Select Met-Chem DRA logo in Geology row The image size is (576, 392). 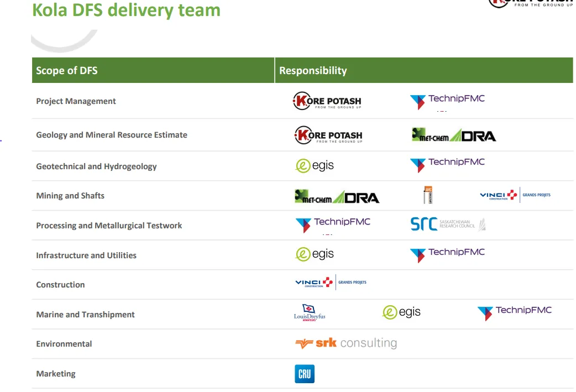pyautogui.click(x=454, y=135)
